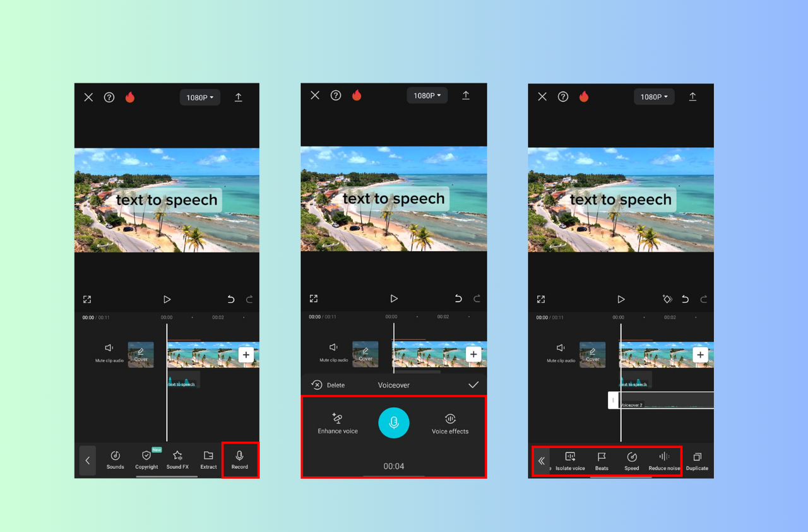This screenshot has height=532, width=808.
Task: Tap the Cover thumbnail
Action: [141, 354]
